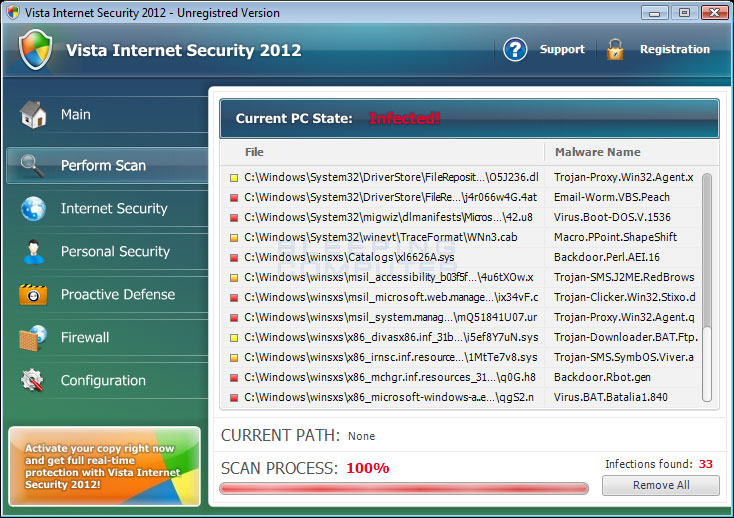Select the Virus.BAT.Batalia1.840 entry

610,397
